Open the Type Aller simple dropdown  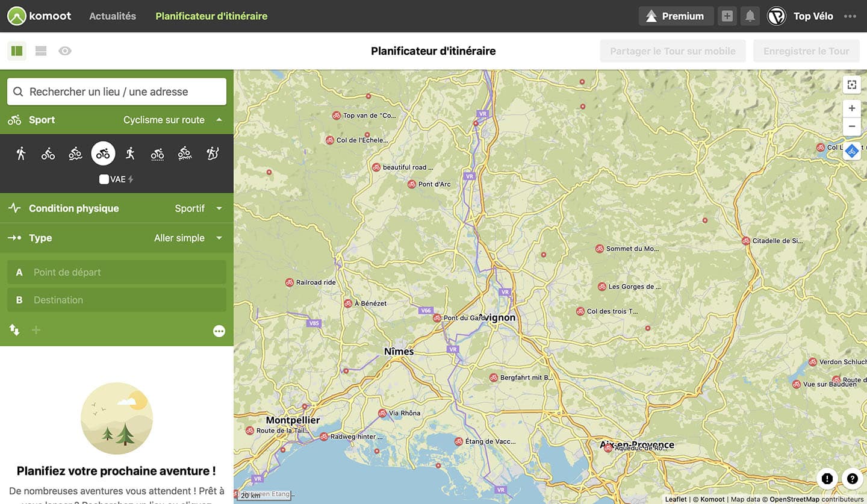[x=117, y=238]
